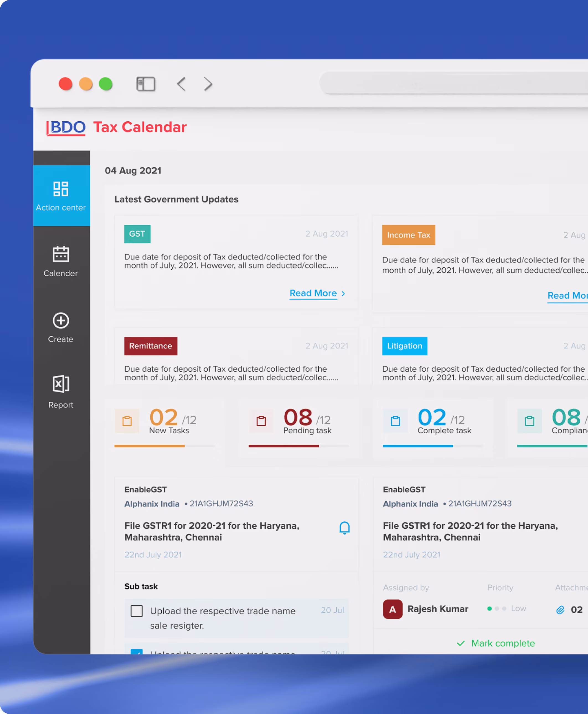Open the New Tasks 02/12 card

[165, 428]
